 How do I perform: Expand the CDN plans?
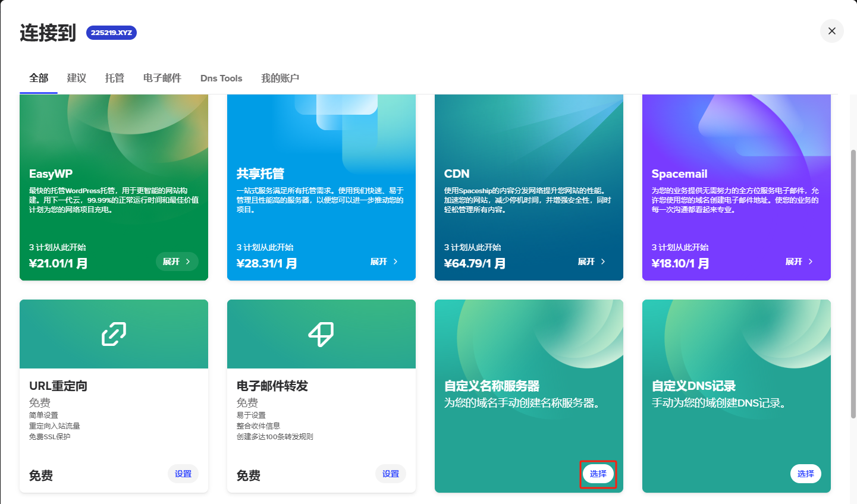coord(592,262)
